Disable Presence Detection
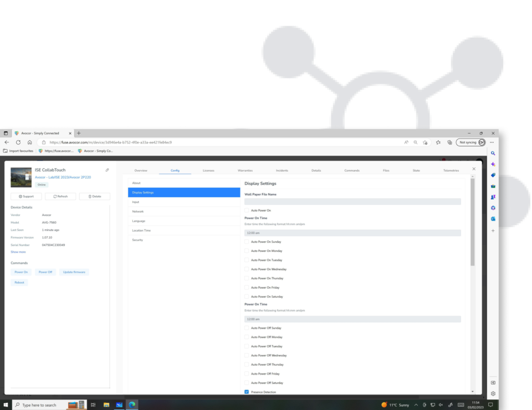The image size is (532, 410). pos(246,392)
